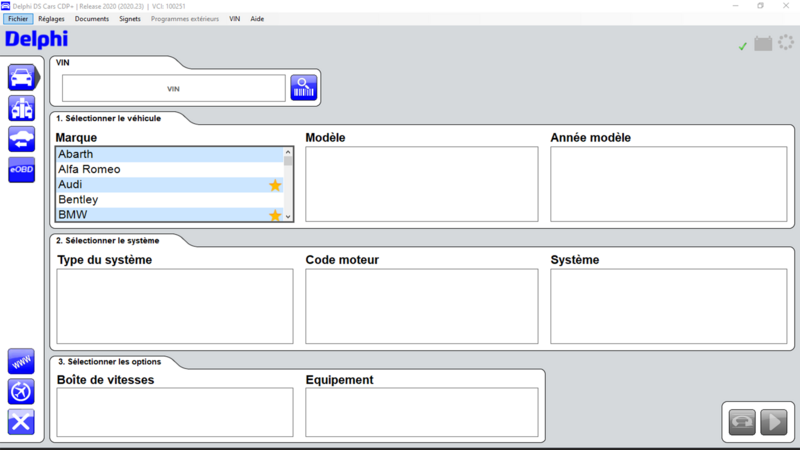Open the Aide menu
800x450 pixels.
coord(257,19)
